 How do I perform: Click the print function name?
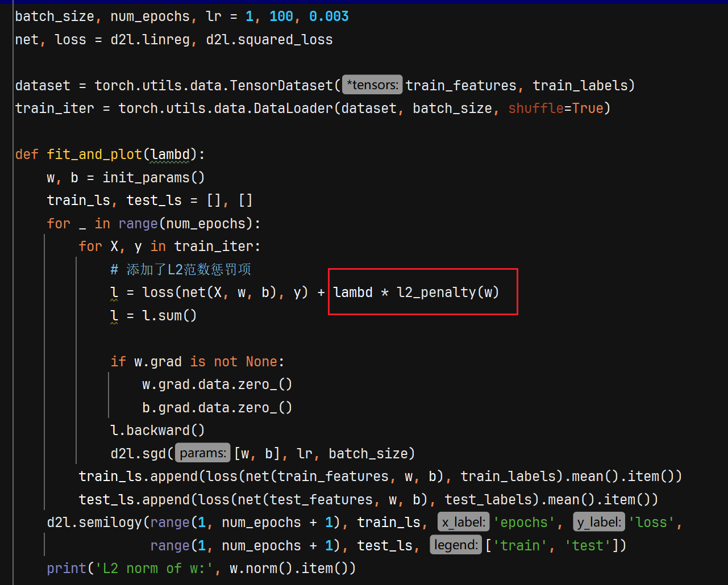[66, 569]
